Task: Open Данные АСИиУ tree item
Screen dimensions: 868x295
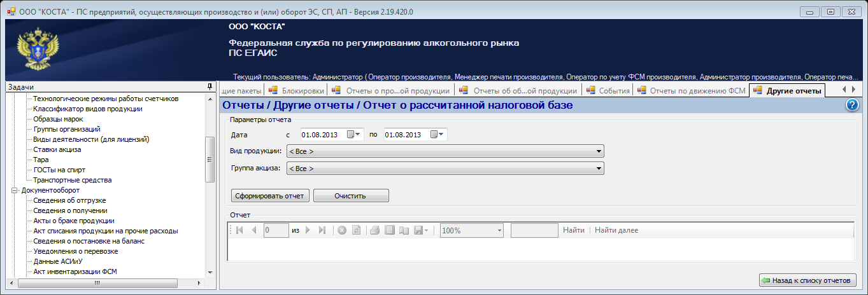Action: tap(59, 261)
